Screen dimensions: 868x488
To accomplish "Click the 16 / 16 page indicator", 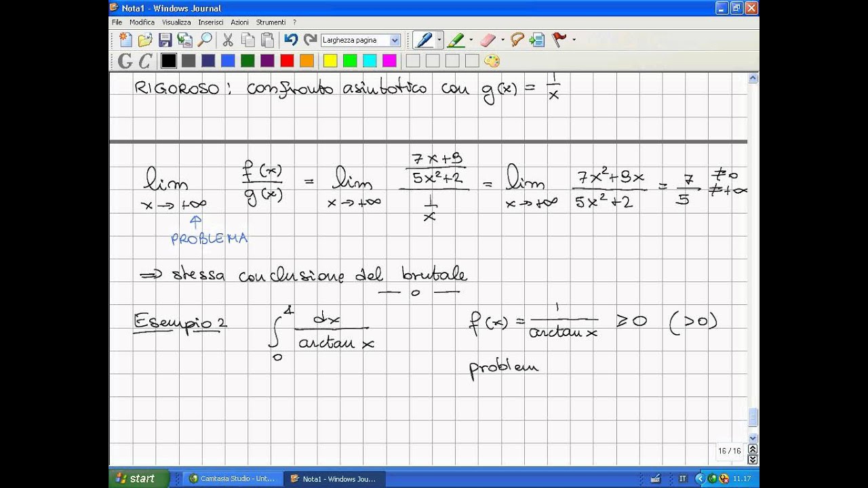I will coord(730,451).
